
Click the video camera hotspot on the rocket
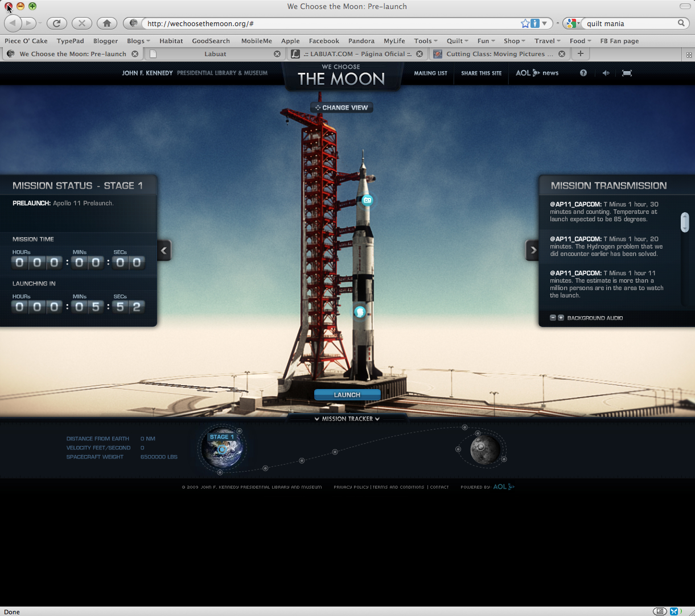tap(367, 200)
